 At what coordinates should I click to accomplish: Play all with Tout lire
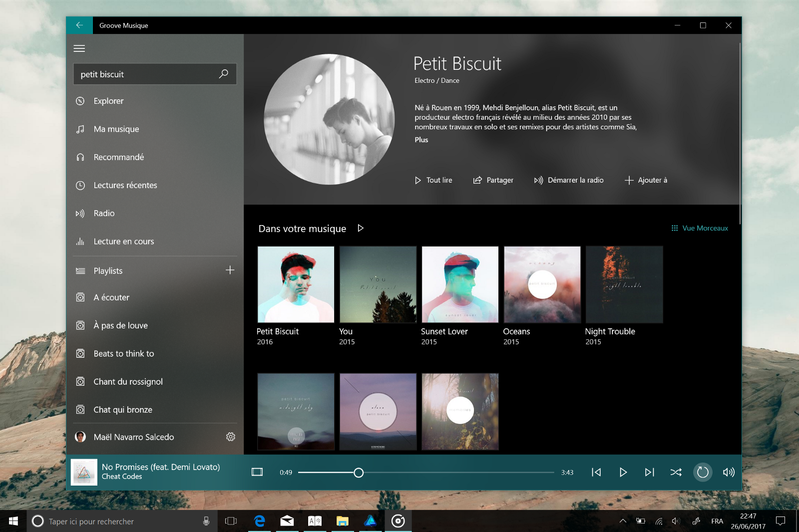(433, 180)
